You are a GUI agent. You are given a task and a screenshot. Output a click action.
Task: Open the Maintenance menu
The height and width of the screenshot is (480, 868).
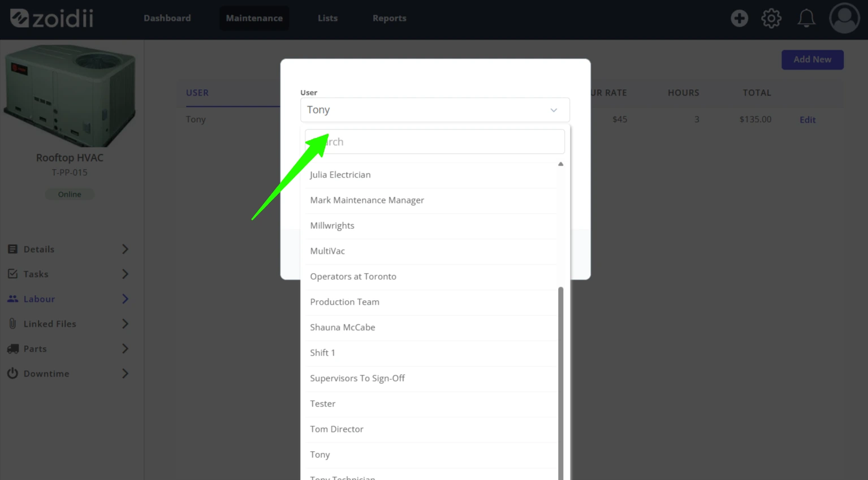pos(254,18)
